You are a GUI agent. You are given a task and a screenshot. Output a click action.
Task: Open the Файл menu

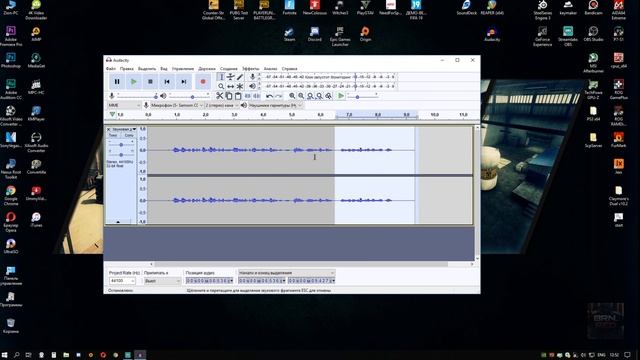point(111,69)
